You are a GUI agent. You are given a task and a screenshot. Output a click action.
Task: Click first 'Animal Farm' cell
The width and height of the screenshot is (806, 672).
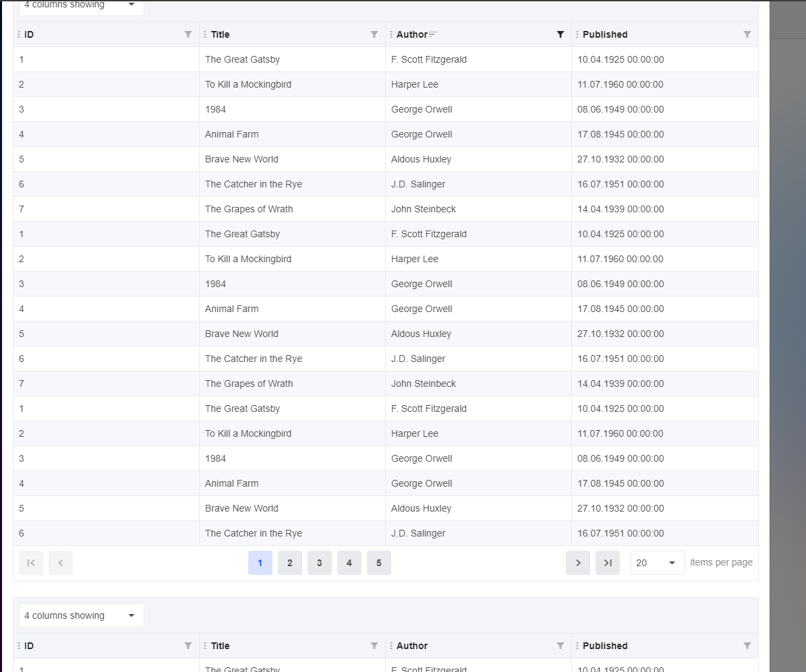click(292, 134)
